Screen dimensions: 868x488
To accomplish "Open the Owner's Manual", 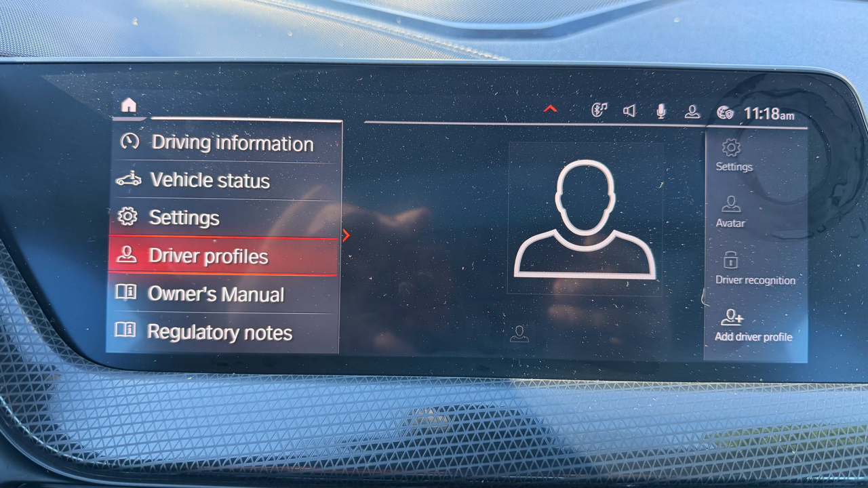I will click(x=216, y=294).
